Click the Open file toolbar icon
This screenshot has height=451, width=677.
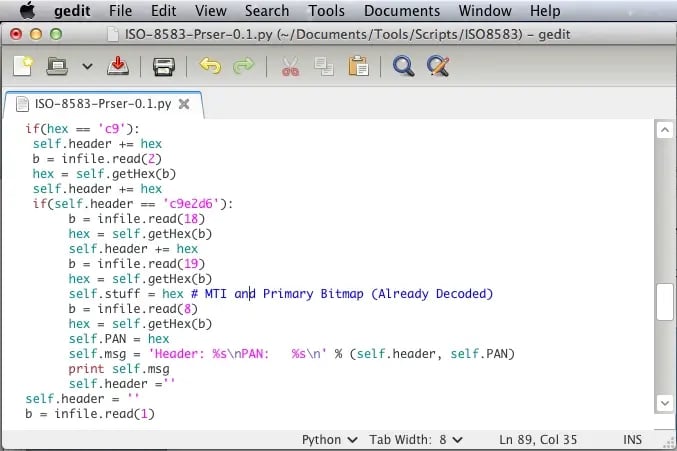pos(58,67)
